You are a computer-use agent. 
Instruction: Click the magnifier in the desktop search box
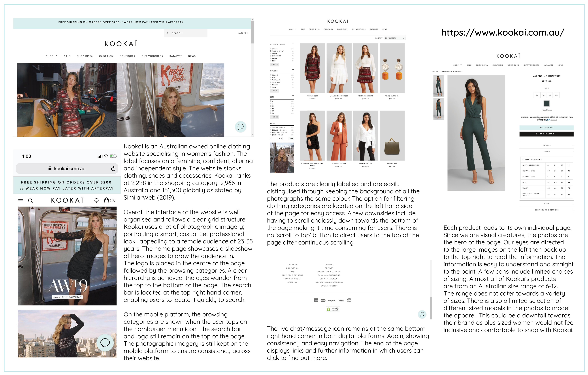[167, 33]
